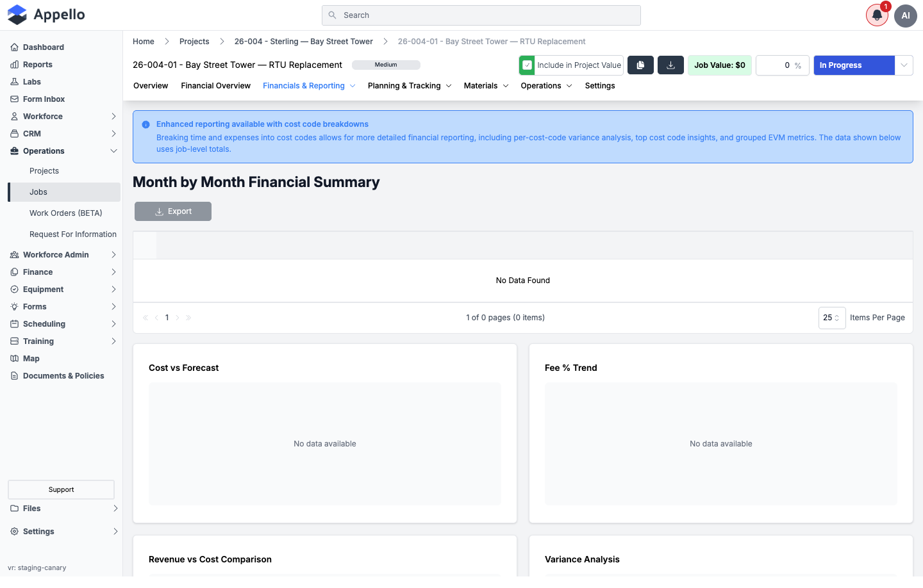Expand the CRM sidebar section
Viewport: 923px width, 588px height.
(113, 134)
